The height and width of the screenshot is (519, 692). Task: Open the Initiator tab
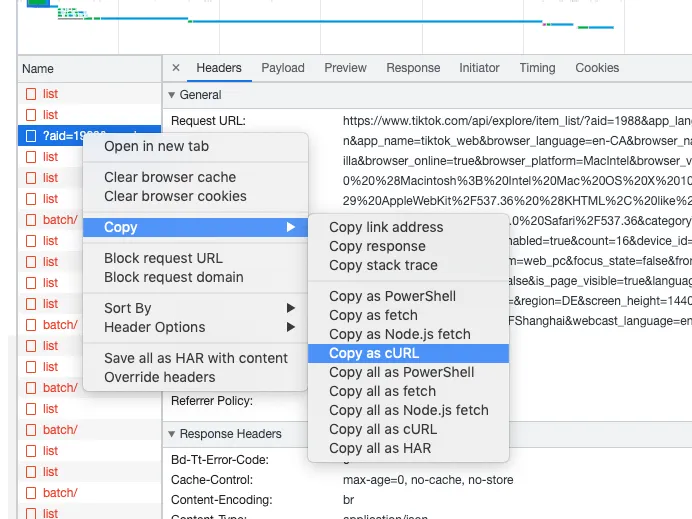pos(479,68)
